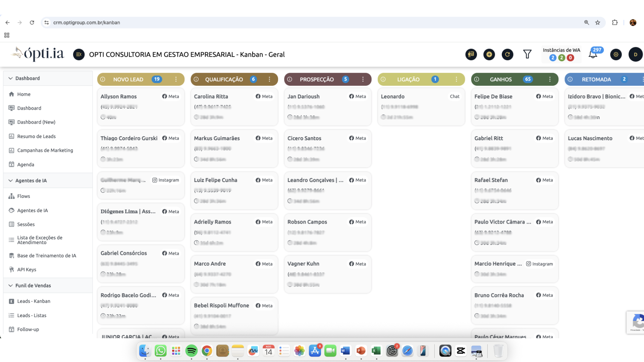644x362 pixels.
Task: Collapse the Funil de Vendas section
Action: point(11,285)
